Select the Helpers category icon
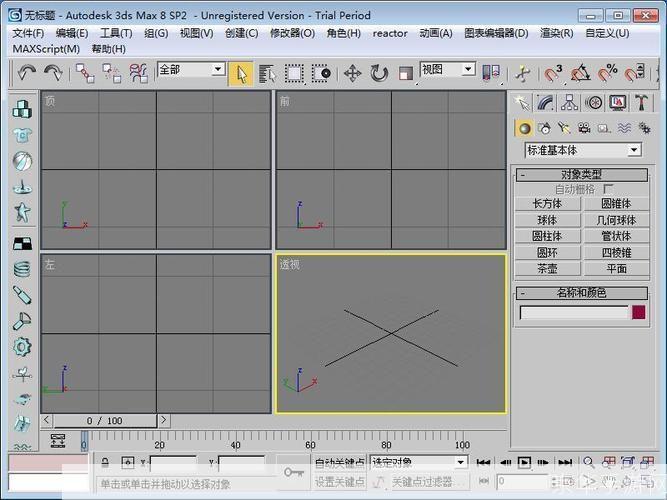 604,128
